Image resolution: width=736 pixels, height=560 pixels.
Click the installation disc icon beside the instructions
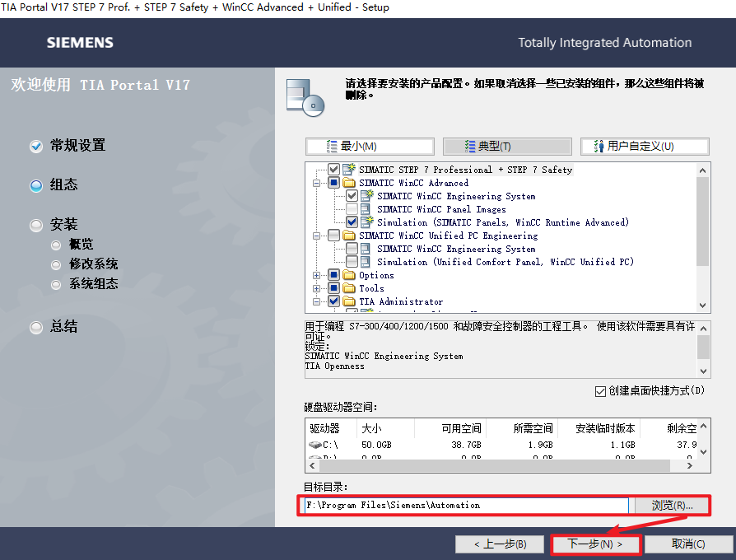pos(305,98)
